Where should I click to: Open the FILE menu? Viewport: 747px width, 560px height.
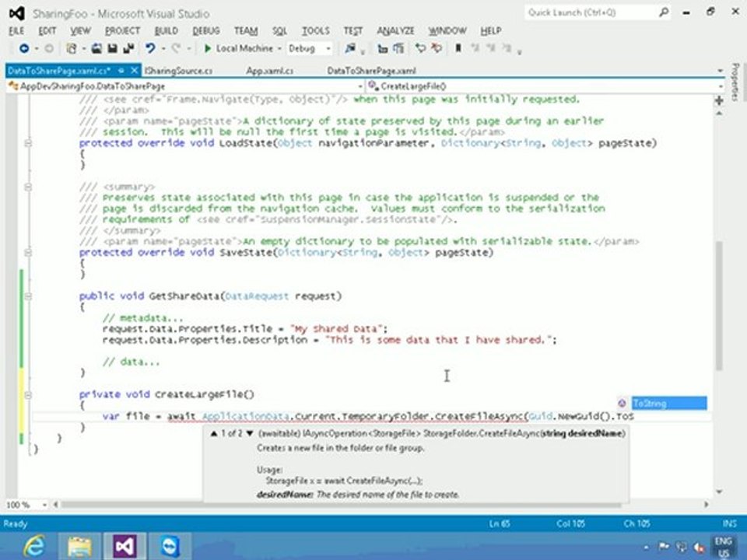point(16,31)
